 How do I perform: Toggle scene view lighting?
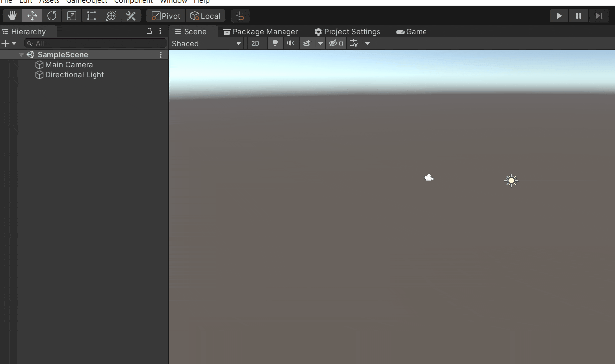(x=275, y=43)
